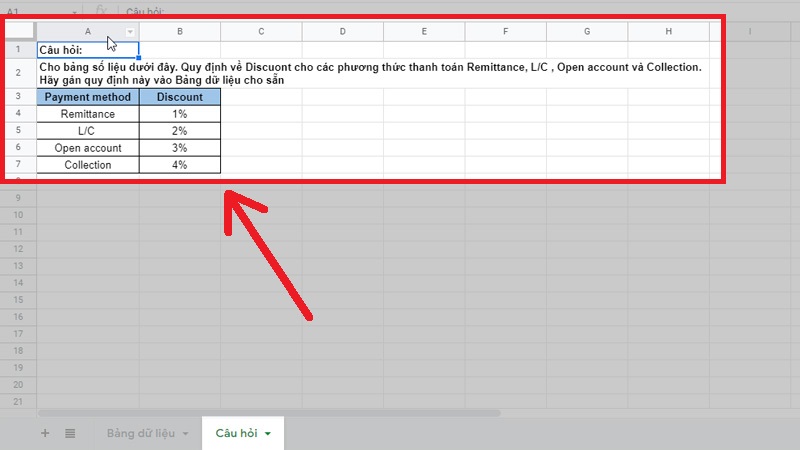Select the 'Câu hỏi' sheet tab
The width and height of the screenshot is (800, 450).
[235, 433]
